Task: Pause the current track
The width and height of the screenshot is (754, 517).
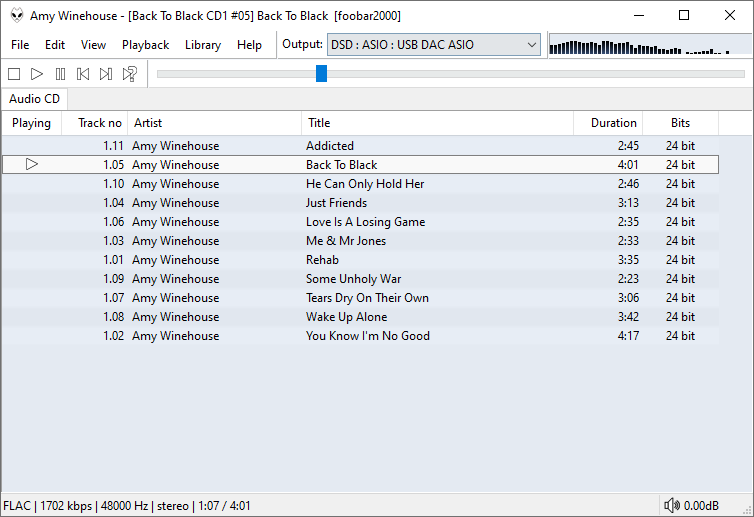Action: point(60,74)
